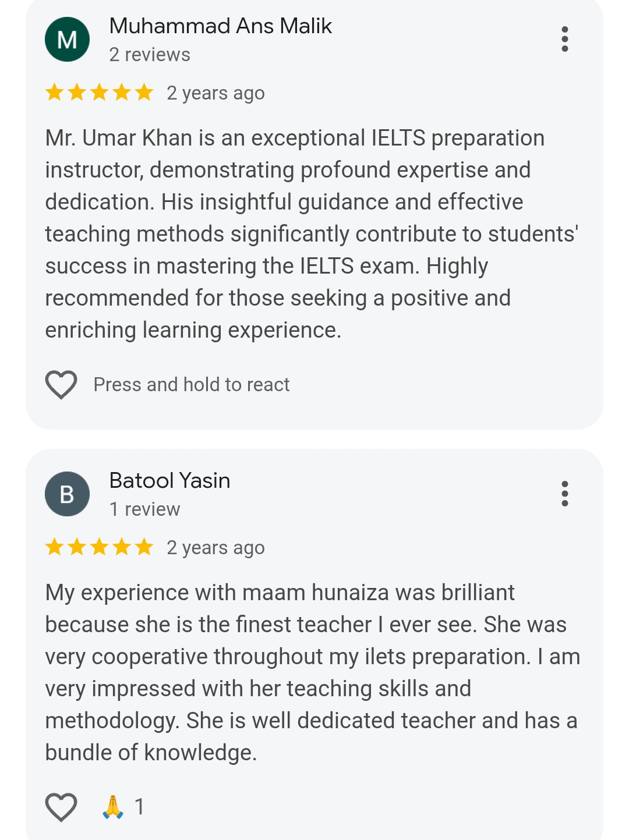Open Batool Yasin reviewer name
Screen dimensions: 629x840
pos(169,481)
